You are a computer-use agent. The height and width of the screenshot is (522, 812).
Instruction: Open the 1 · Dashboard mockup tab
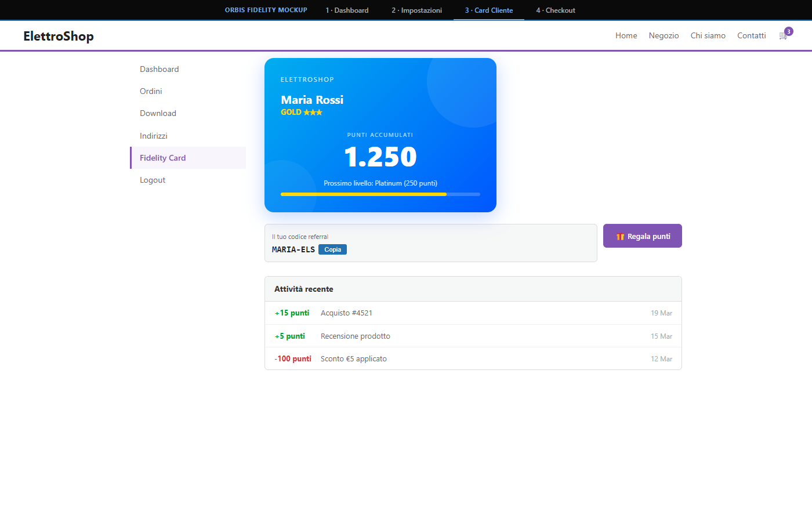(347, 10)
